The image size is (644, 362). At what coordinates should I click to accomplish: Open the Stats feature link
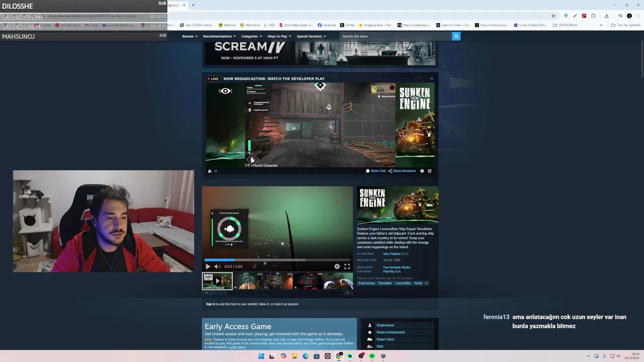click(x=380, y=346)
